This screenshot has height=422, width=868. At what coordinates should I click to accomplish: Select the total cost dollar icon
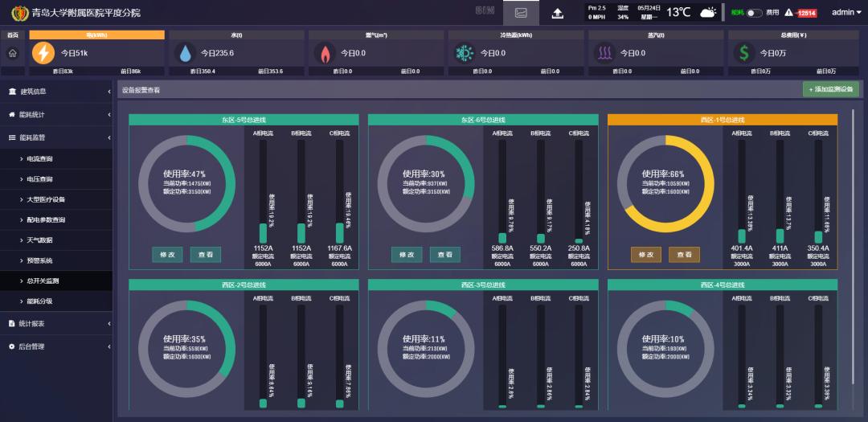point(744,53)
